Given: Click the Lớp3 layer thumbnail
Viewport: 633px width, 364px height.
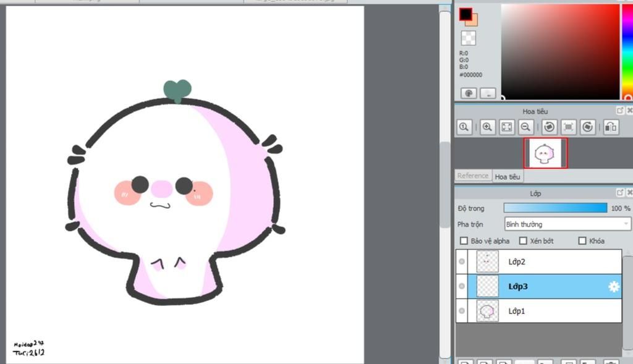Looking at the screenshot, I should [487, 286].
